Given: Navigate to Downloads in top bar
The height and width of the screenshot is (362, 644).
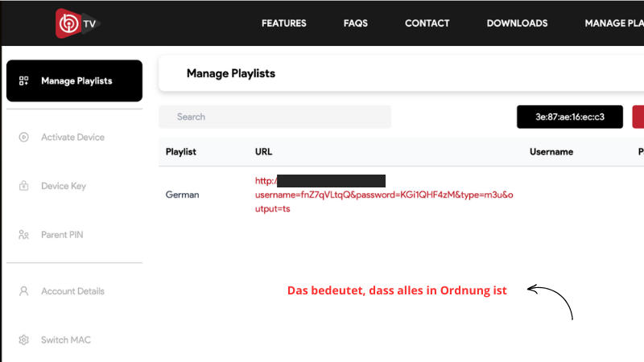Looking at the screenshot, I should click(x=517, y=23).
